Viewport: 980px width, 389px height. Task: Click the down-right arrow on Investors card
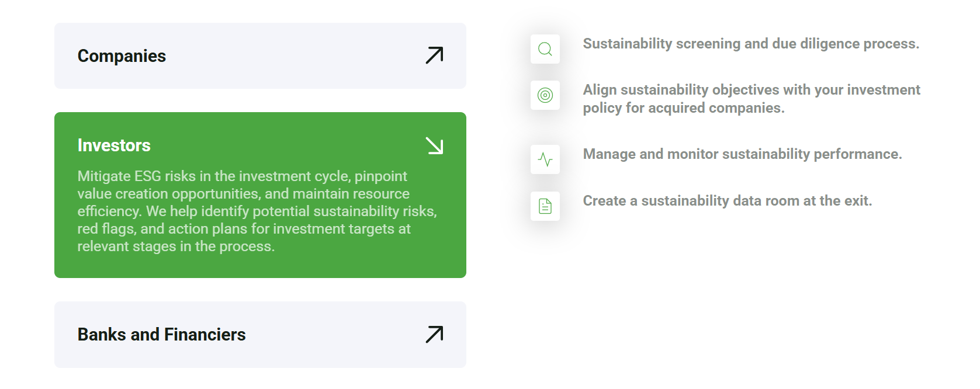tap(434, 145)
